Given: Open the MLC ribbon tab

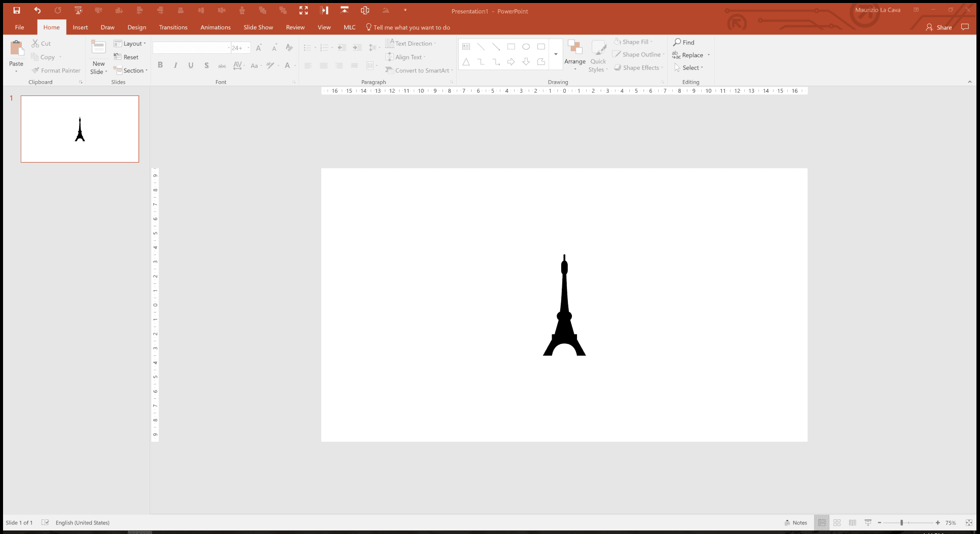Looking at the screenshot, I should coord(349,27).
